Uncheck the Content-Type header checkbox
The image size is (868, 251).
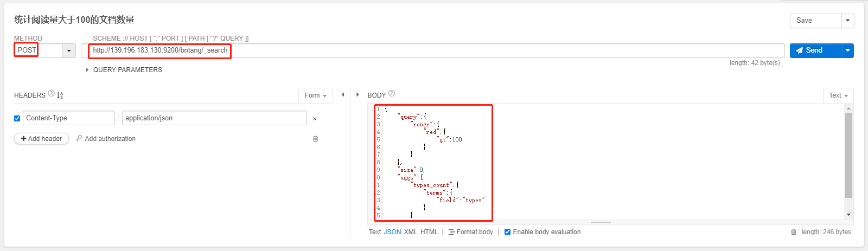tap(17, 118)
